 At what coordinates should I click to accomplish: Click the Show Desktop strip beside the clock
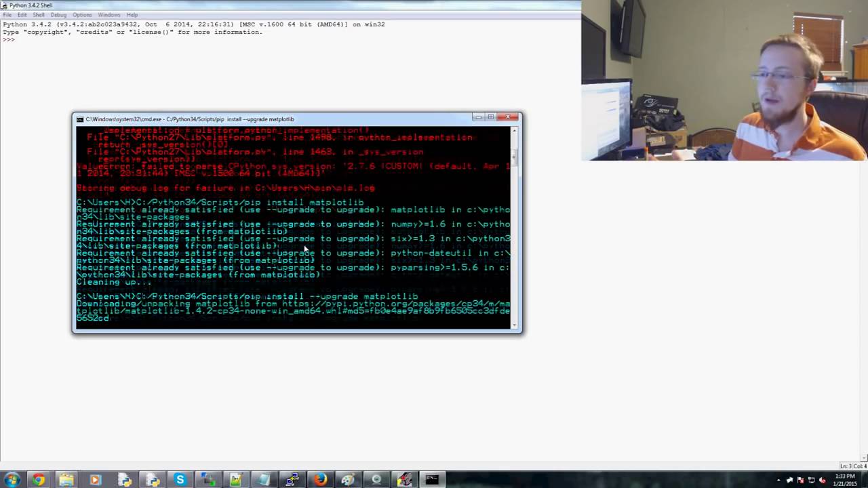(865, 480)
